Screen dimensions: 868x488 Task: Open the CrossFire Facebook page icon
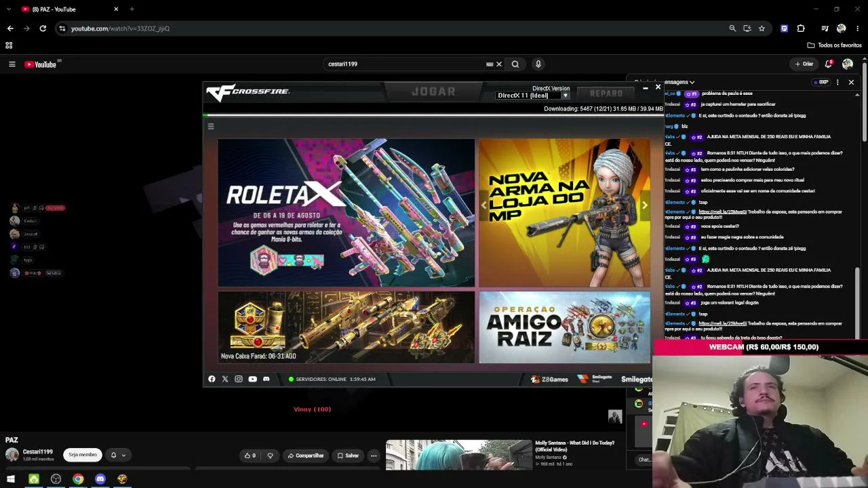[212, 379]
